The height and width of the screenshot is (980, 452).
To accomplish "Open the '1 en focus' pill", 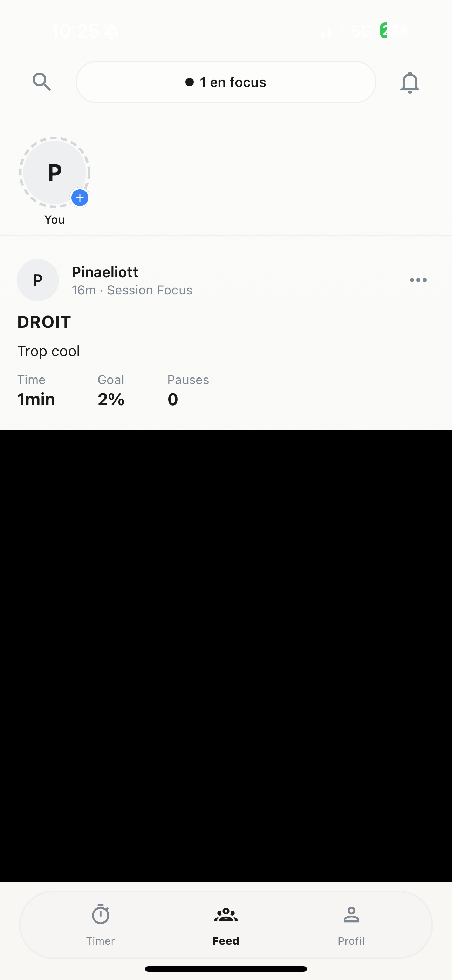I will tap(226, 82).
